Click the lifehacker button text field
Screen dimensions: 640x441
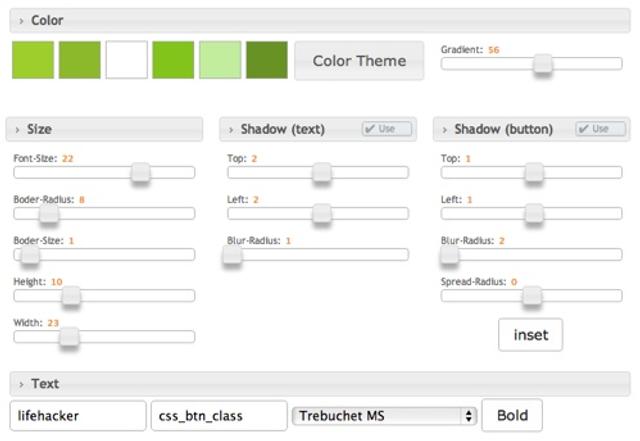[78, 415]
